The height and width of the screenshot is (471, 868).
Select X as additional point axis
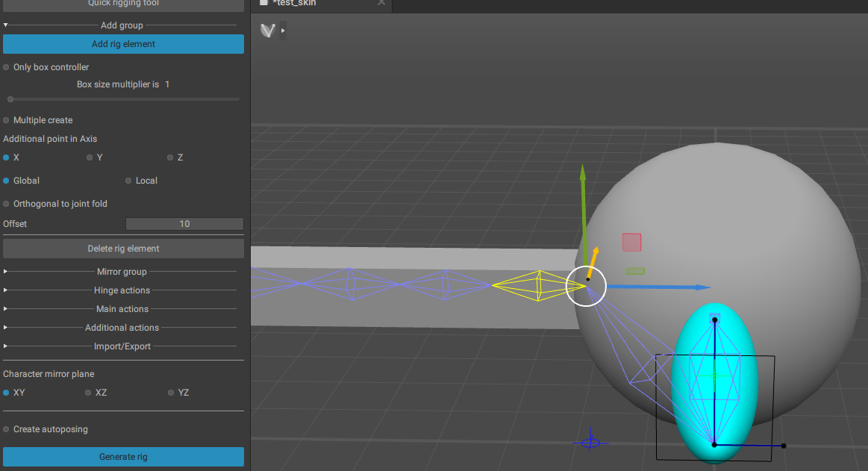6,157
